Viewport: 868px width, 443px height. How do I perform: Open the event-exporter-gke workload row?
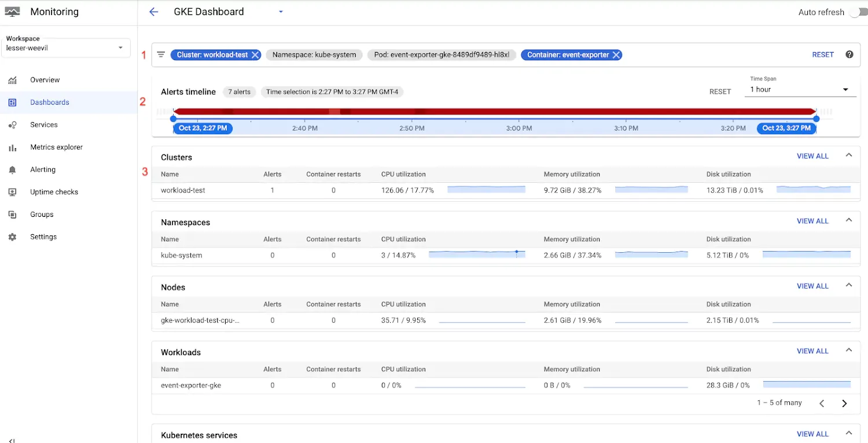click(506, 385)
